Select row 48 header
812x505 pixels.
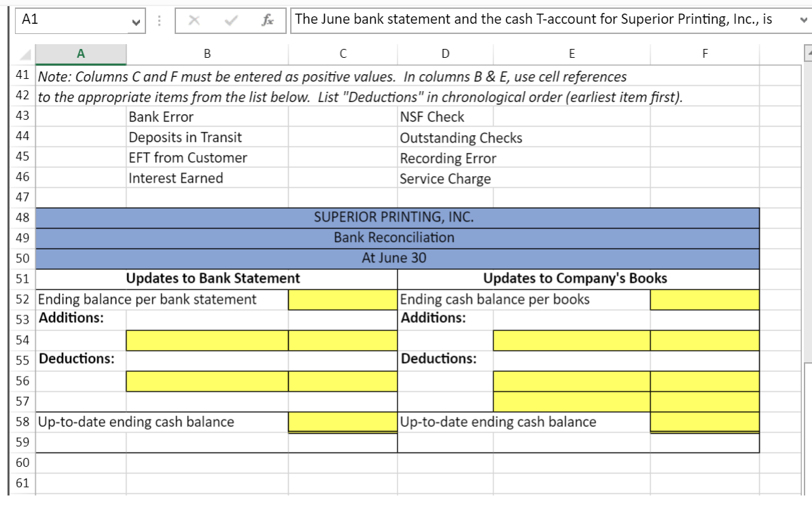[x=22, y=217]
